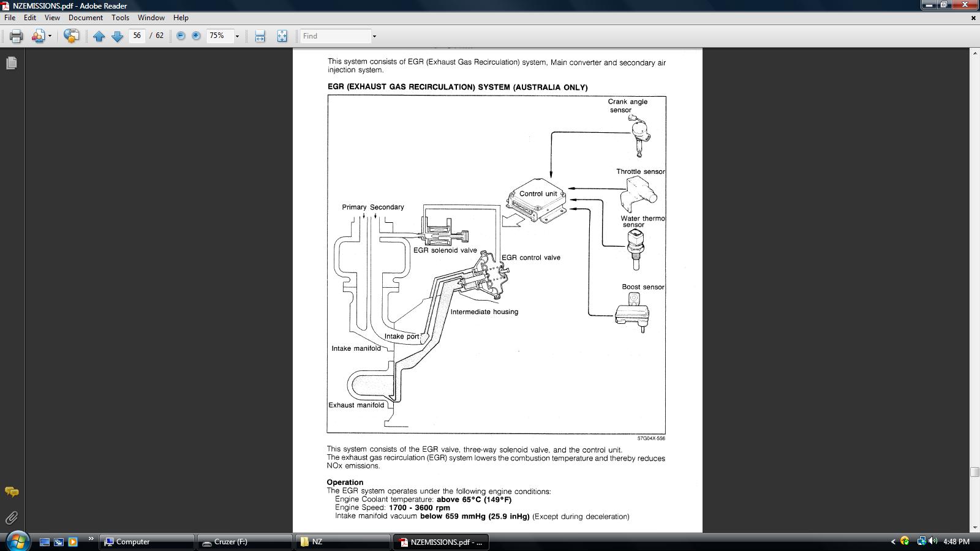980x551 pixels.
Task: Click the Find text field
Action: [x=336, y=36]
